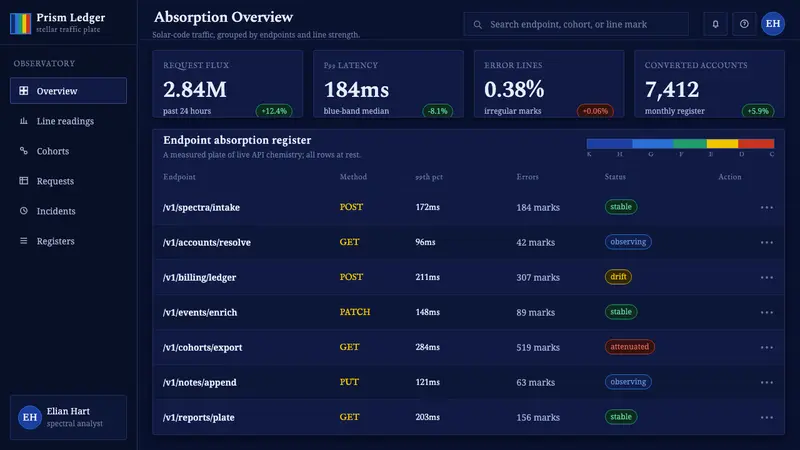The height and width of the screenshot is (450, 800).
Task: Open Requests section
Action: pyautogui.click(x=68, y=181)
